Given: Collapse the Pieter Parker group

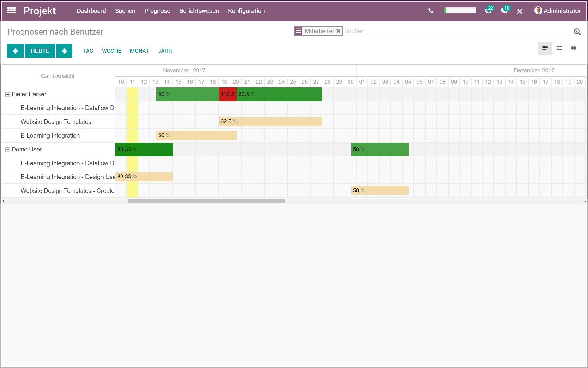Looking at the screenshot, I should click(8, 94).
